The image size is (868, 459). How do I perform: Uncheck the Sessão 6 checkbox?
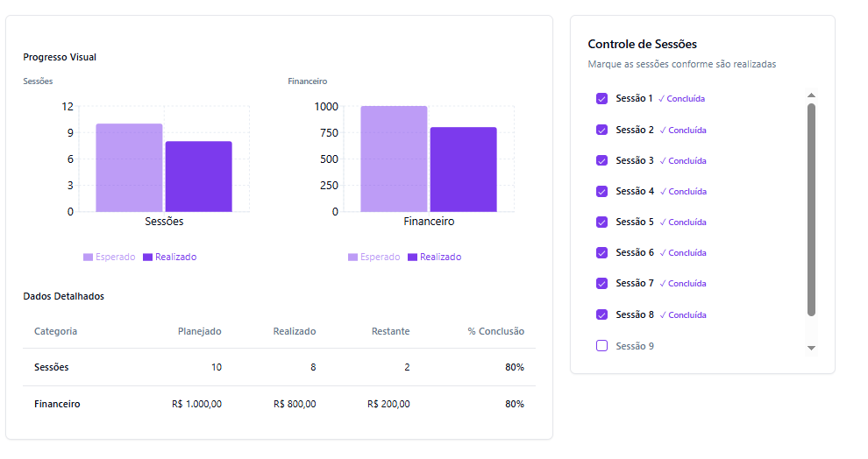pos(601,252)
